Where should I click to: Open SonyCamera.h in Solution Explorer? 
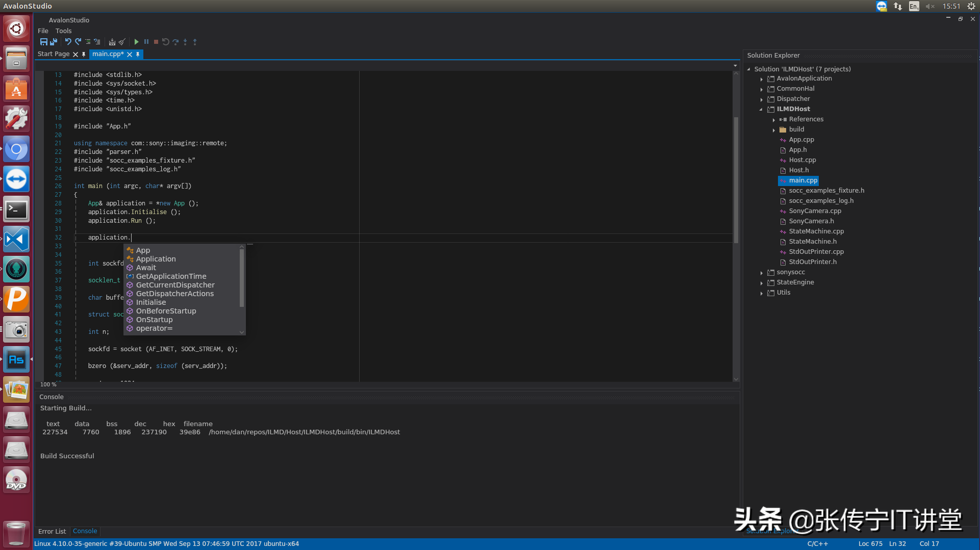point(812,221)
